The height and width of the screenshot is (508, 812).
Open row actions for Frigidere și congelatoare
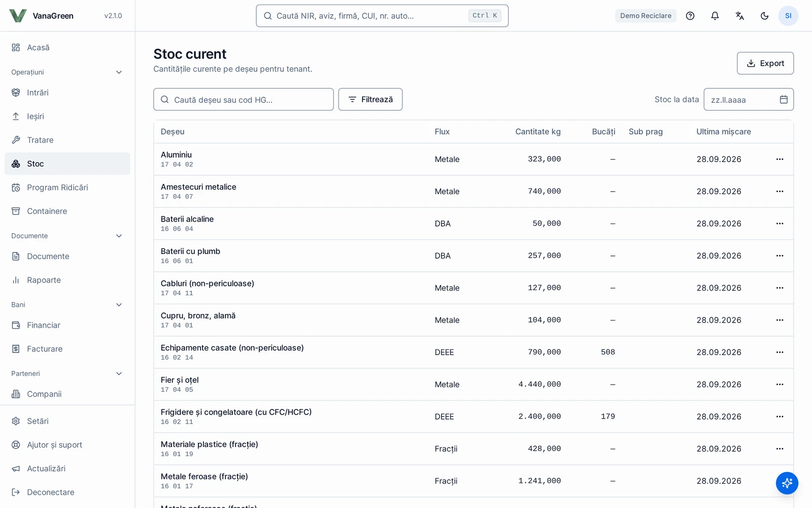(780, 417)
